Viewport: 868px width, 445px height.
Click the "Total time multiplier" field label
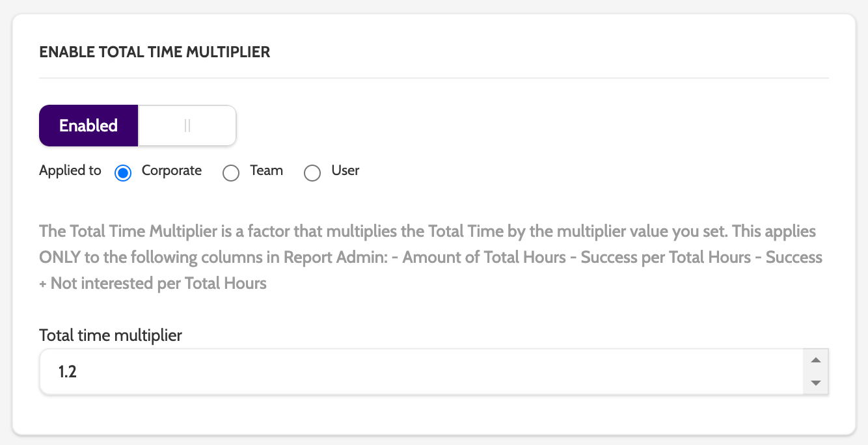111,336
